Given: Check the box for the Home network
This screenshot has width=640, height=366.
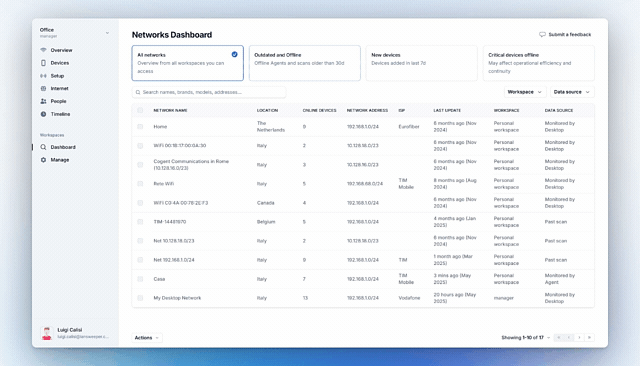Looking at the screenshot, I should tap(140, 126).
